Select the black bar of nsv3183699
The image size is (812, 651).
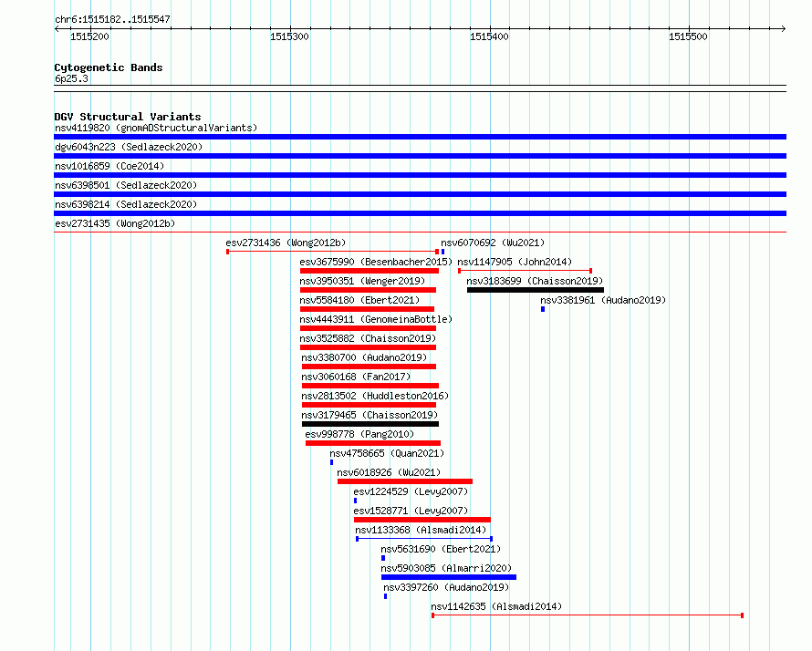(x=536, y=290)
